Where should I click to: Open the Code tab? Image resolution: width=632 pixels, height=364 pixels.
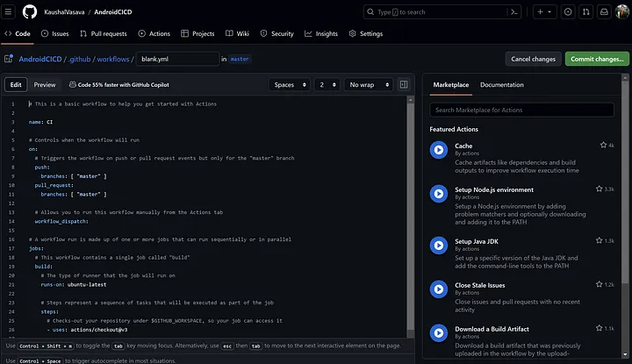(18, 34)
